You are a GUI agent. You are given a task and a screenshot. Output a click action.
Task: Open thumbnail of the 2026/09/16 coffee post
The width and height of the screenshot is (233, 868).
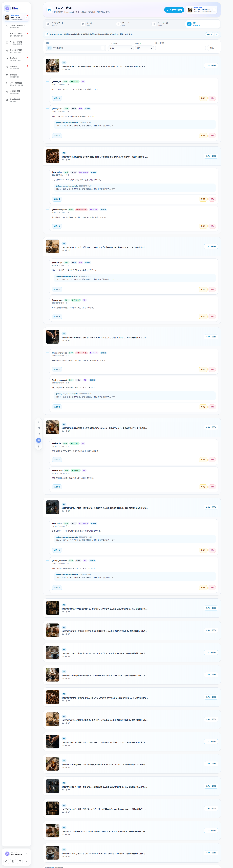(x=53, y=66)
